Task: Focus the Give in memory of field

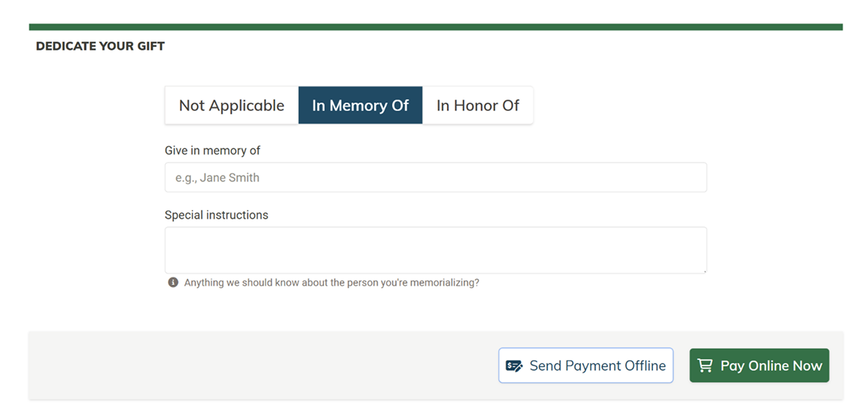Action: tap(436, 177)
